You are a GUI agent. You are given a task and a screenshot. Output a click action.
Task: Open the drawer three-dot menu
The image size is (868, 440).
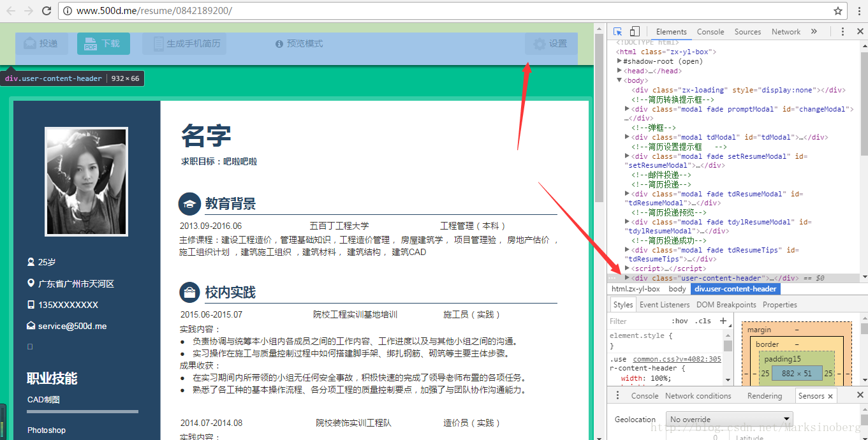pyautogui.click(x=617, y=396)
